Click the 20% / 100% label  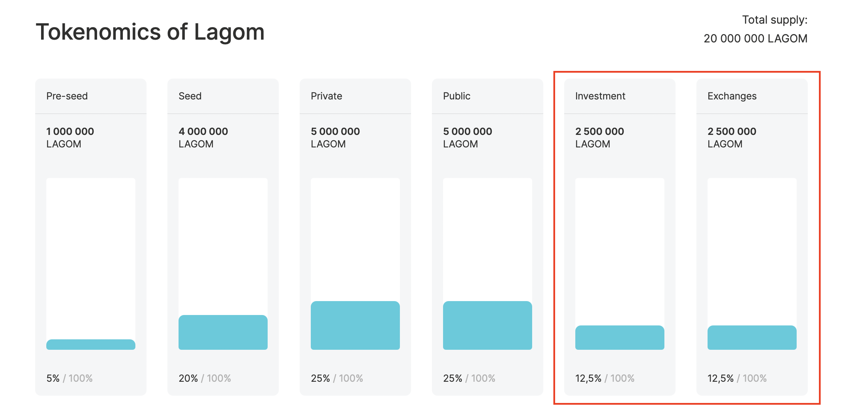205,378
